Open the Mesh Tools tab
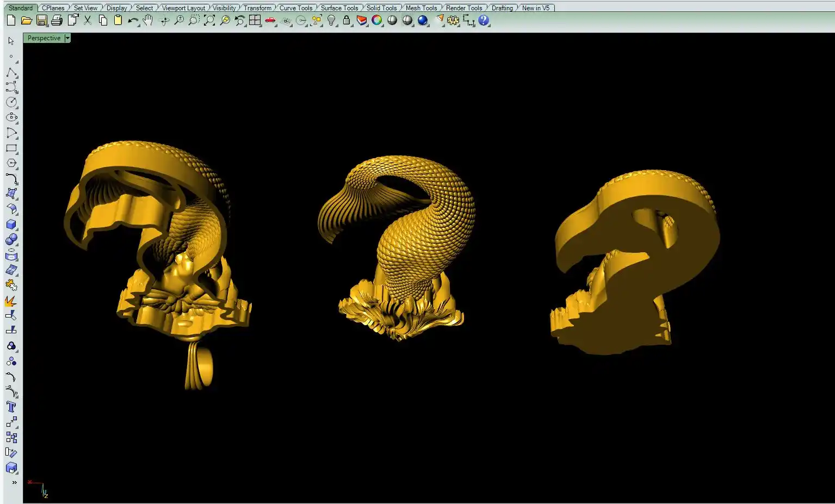Image resolution: width=835 pixels, height=504 pixels. pyautogui.click(x=421, y=8)
